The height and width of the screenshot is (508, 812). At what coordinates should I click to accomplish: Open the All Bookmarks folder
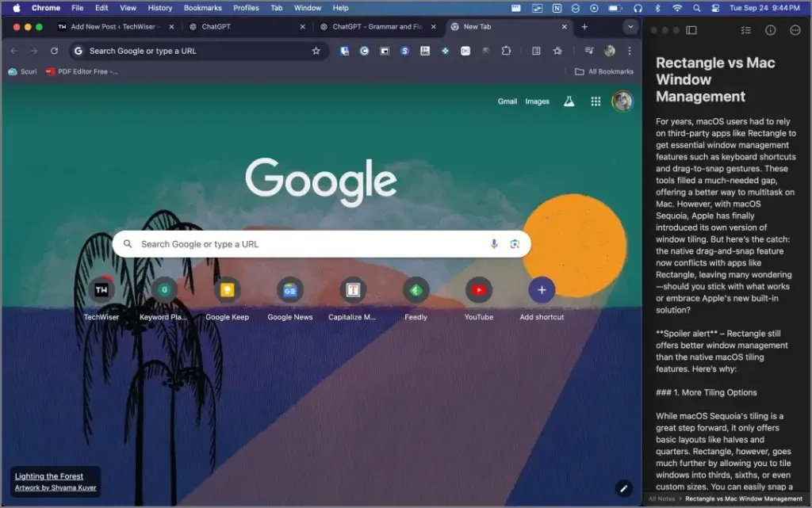point(604,71)
